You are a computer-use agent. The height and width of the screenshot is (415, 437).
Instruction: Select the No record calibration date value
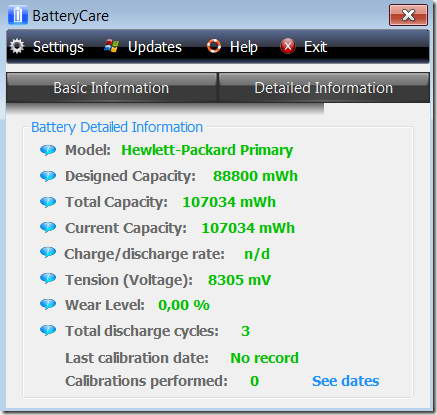265,358
